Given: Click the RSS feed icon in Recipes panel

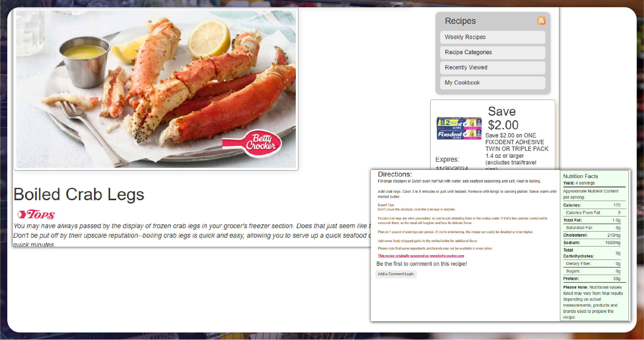Looking at the screenshot, I should (541, 21).
